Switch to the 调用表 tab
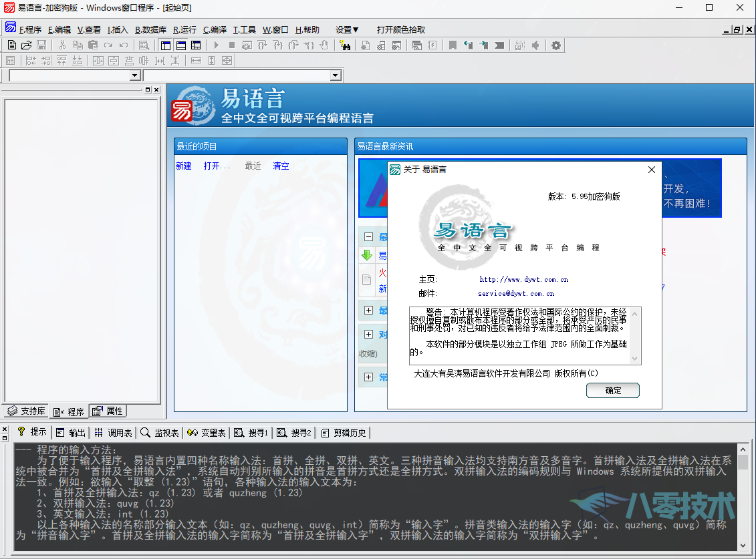 (114, 433)
